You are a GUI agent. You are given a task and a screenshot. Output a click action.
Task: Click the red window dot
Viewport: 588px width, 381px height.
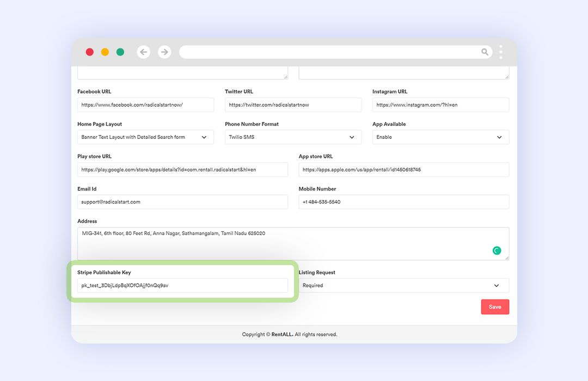coord(90,52)
